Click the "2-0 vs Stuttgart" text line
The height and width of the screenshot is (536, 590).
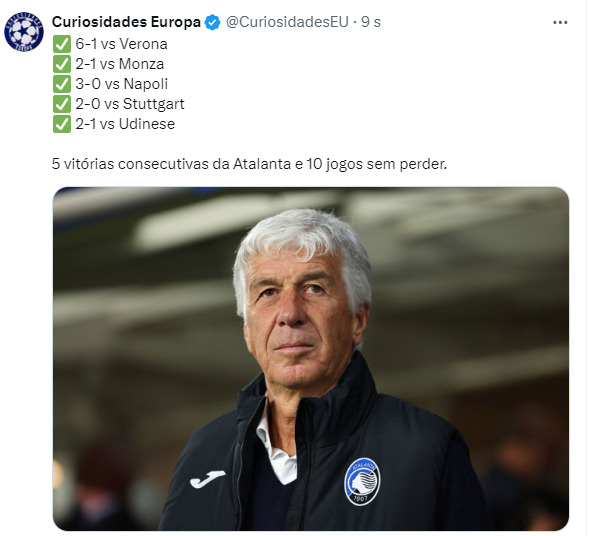coord(130,104)
